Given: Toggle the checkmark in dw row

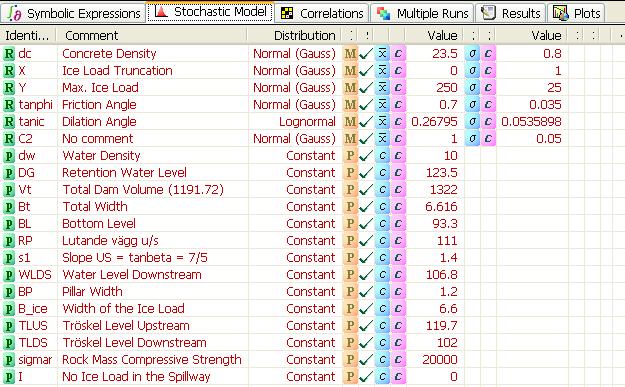Looking at the screenshot, I should (x=366, y=156).
